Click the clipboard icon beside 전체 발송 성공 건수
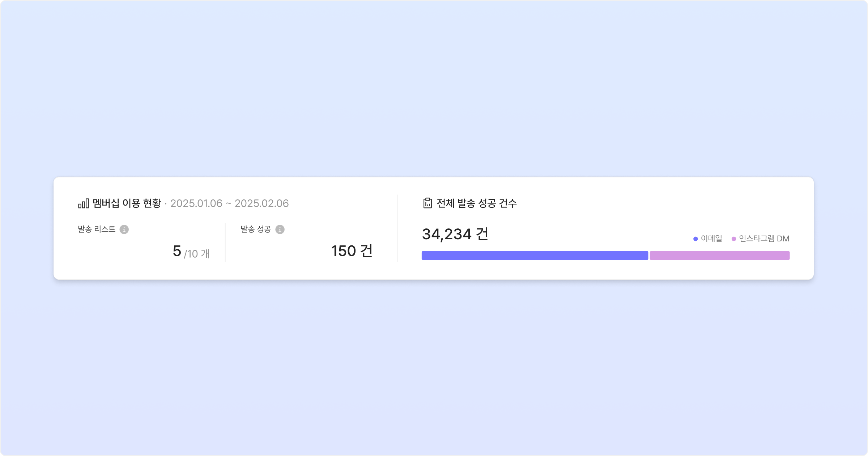 tap(427, 203)
